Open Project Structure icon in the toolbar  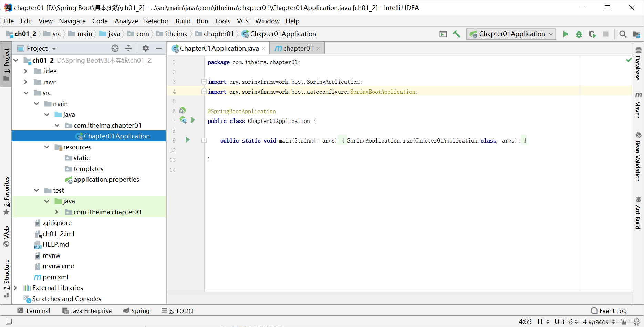coord(636,34)
